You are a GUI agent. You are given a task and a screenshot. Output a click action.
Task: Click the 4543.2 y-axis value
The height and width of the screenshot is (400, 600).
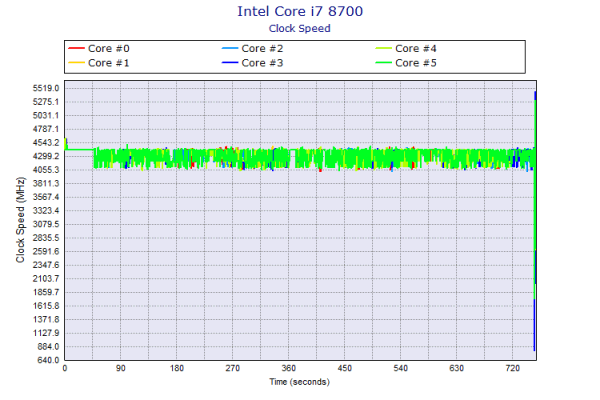click(x=46, y=143)
